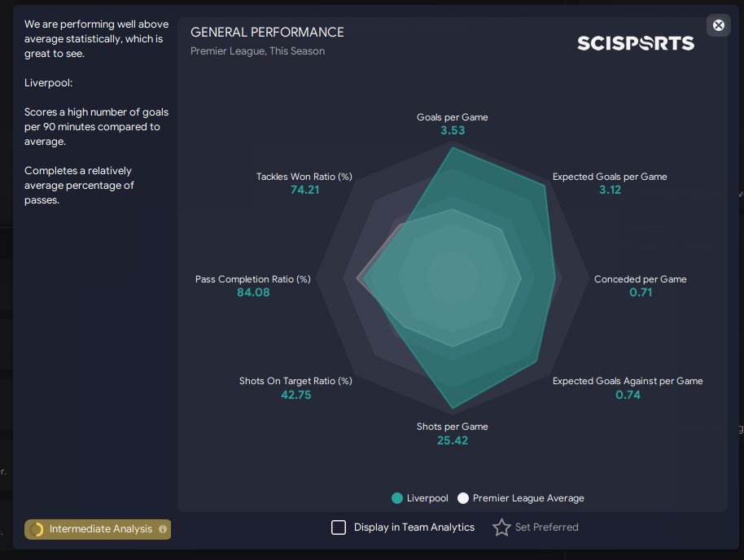Click the Shots On Target Ratio label
Image resolution: width=744 pixels, height=560 pixels.
click(x=295, y=381)
